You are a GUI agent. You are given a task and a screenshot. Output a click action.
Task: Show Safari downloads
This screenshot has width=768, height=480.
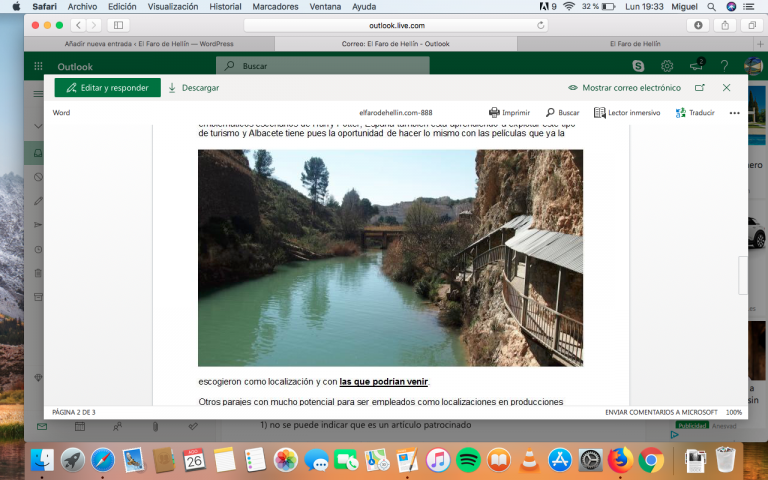coord(698,25)
